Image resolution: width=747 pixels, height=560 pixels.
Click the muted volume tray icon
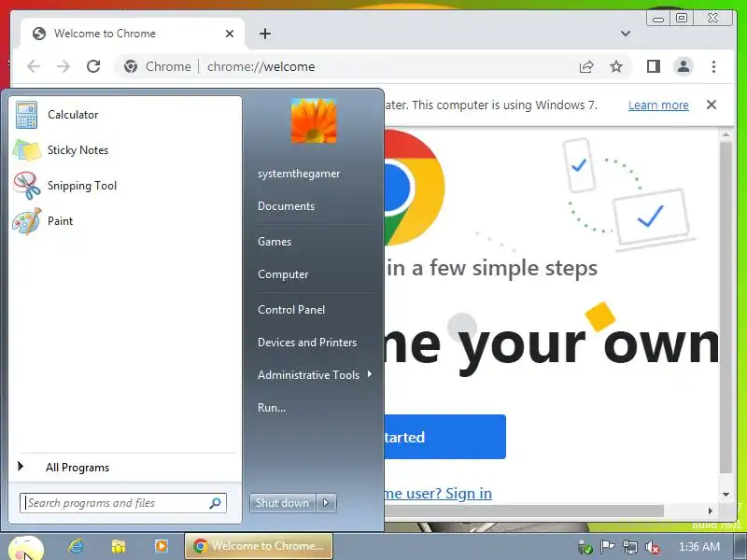(x=652, y=547)
